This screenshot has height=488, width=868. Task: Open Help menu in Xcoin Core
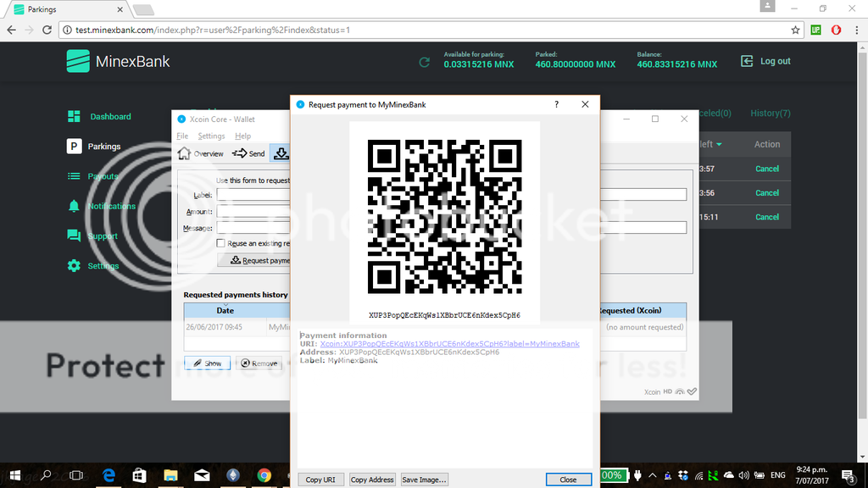(x=242, y=136)
